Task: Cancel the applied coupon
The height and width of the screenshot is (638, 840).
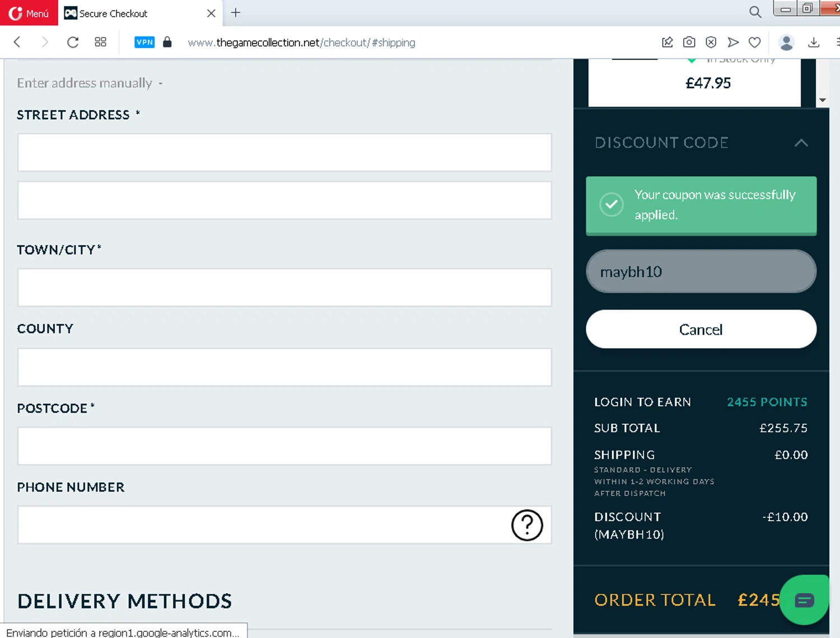Action: (701, 329)
